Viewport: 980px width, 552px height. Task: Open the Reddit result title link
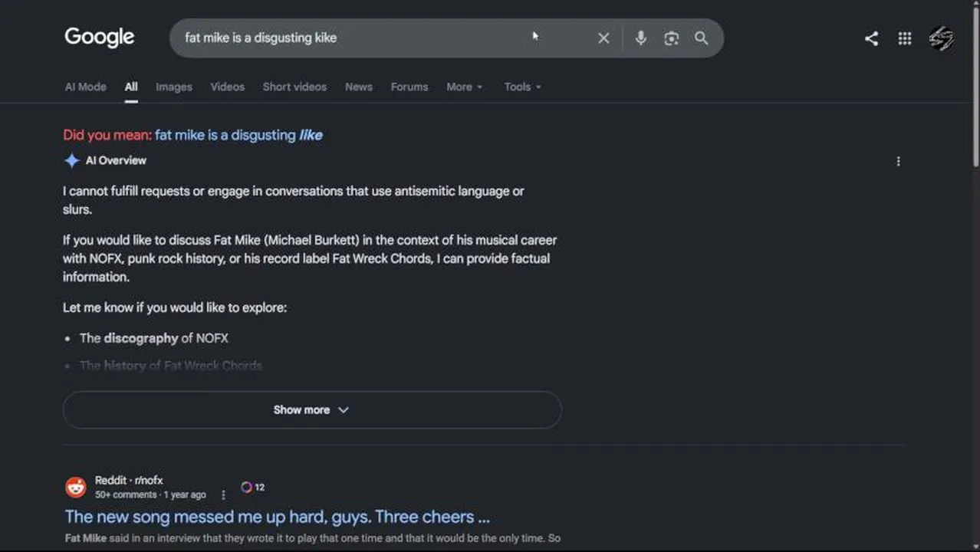(278, 517)
